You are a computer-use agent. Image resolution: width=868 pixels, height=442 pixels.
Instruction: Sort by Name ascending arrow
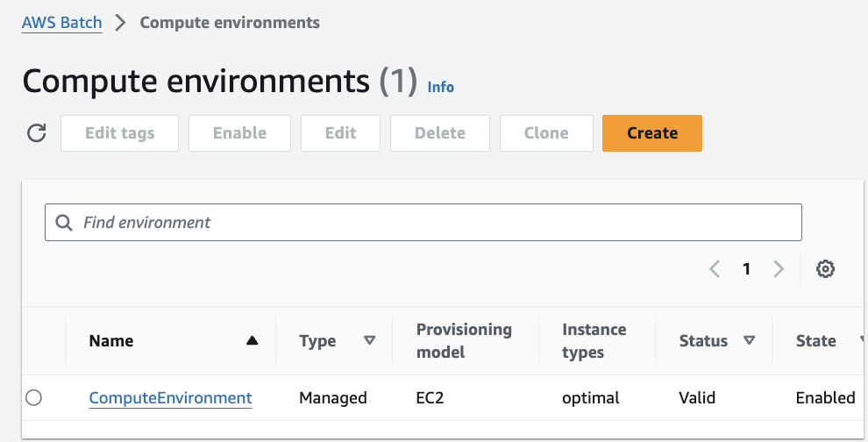(253, 341)
